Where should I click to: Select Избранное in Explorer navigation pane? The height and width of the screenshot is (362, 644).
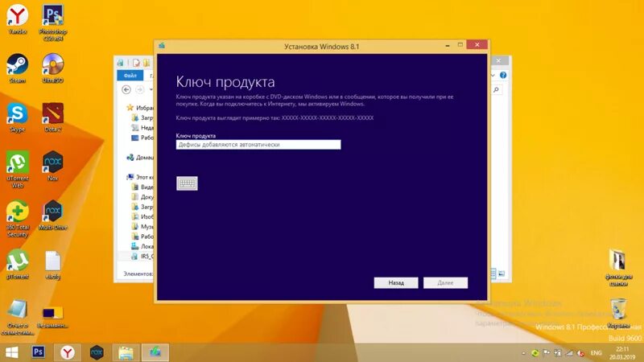[x=140, y=108]
